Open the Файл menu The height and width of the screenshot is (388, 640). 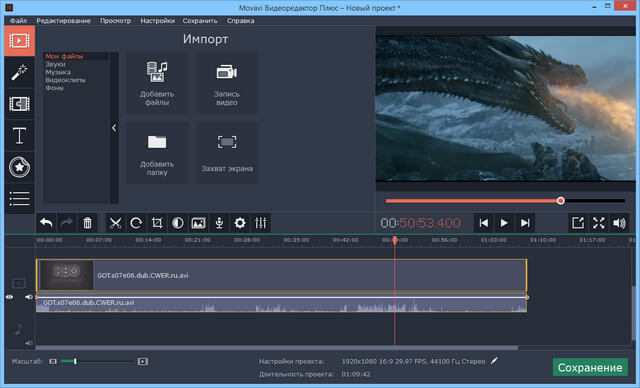pyautogui.click(x=18, y=20)
